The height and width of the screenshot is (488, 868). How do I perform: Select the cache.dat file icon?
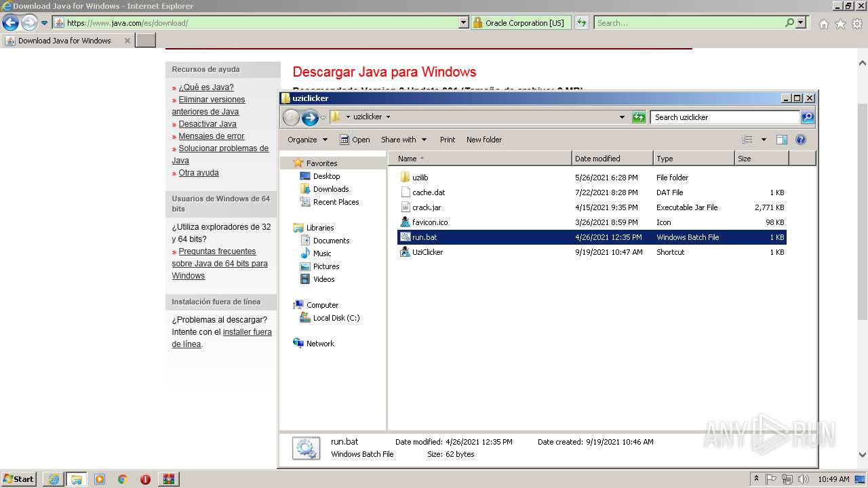point(406,192)
